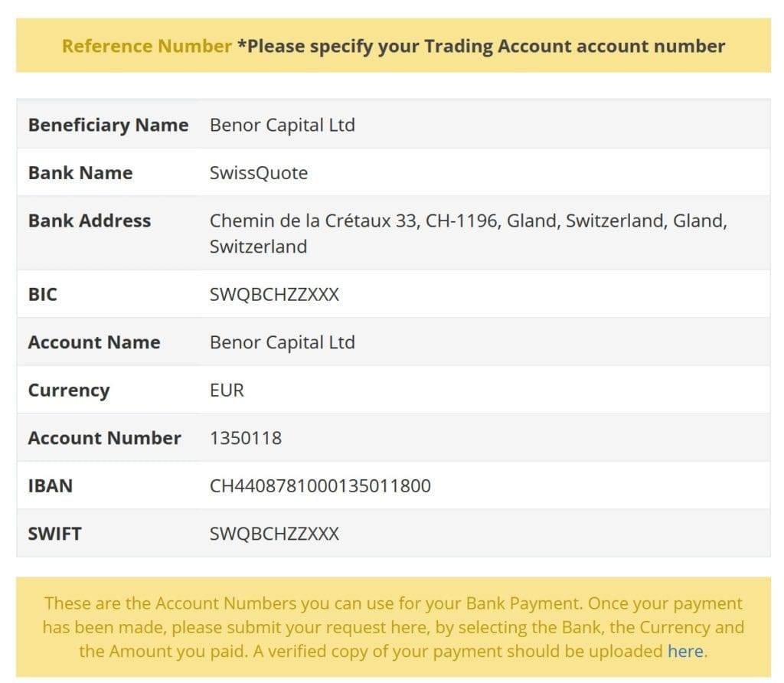Click the Beneficiary Name label
This screenshot has height=683, width=784.
(x=108, y=125)
